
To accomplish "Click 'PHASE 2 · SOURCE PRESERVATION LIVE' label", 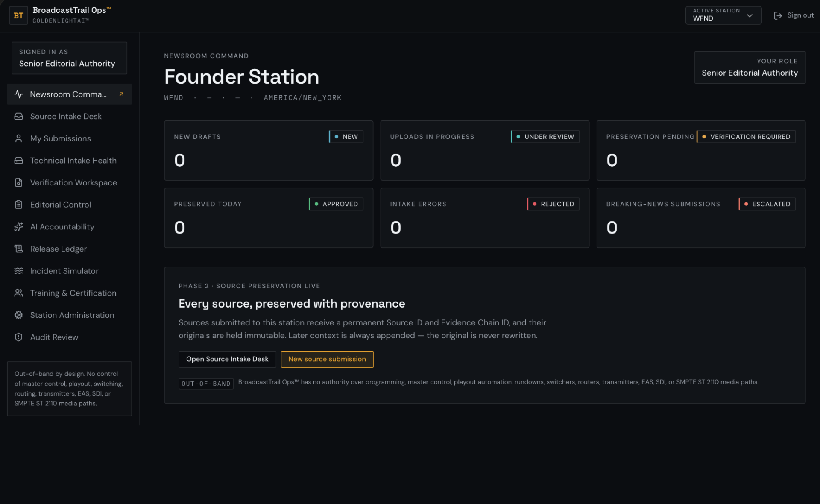I will (x=249, y=286).
